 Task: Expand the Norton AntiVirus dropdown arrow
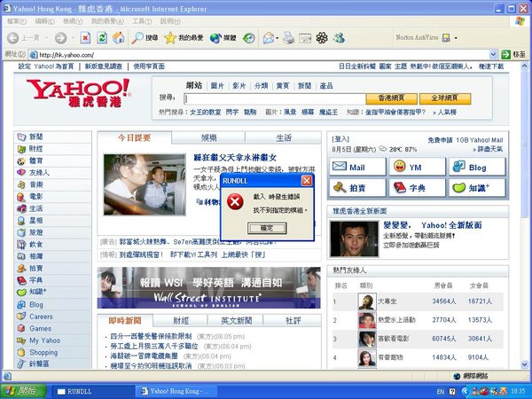click(x=456, y=38)
